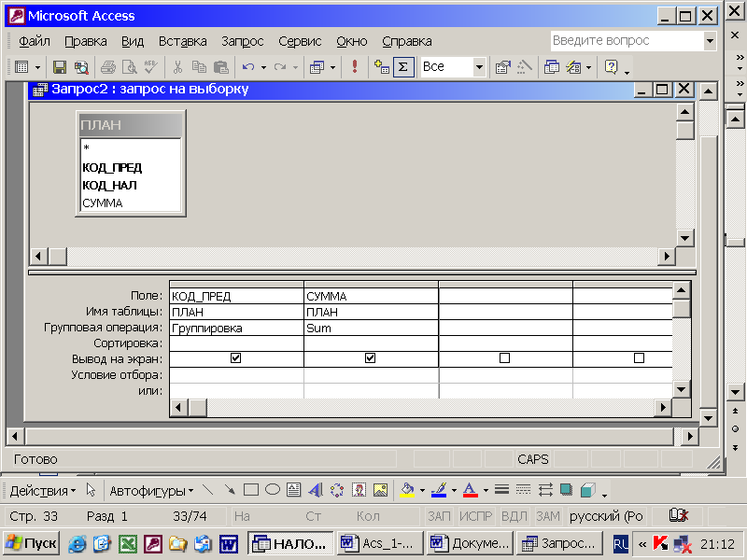Run the query with the exclamation icon
The width and height of the screenshot is (747, 560).
click(355, 66)
